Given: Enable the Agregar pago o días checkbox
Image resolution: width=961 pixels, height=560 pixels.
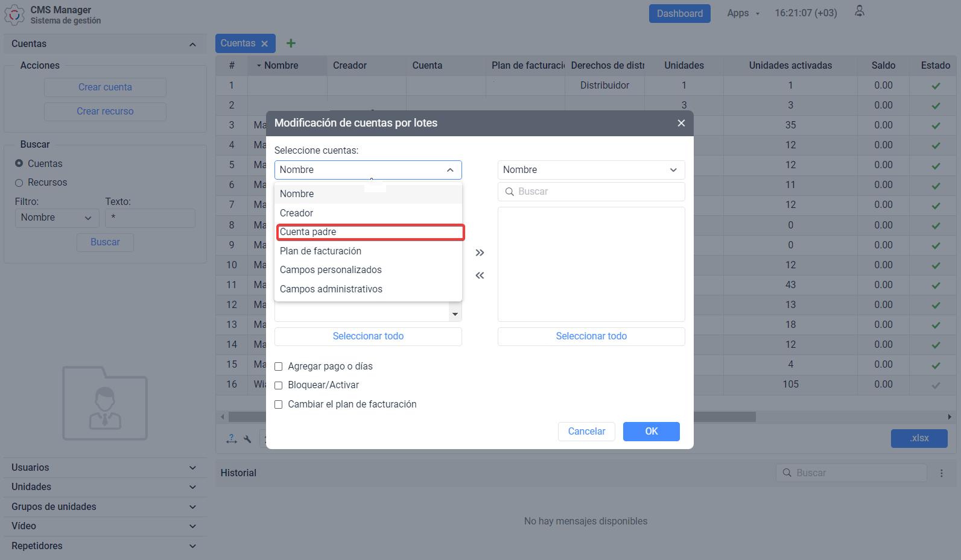Looking at the screenshot, I should coord(279,367).
